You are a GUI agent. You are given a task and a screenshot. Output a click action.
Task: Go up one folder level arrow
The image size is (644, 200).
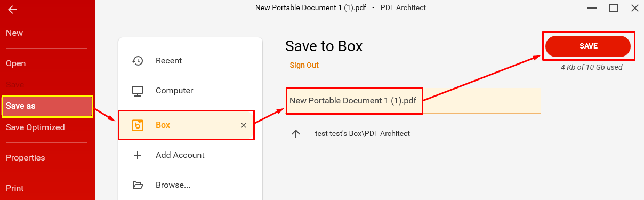[296, 134]
